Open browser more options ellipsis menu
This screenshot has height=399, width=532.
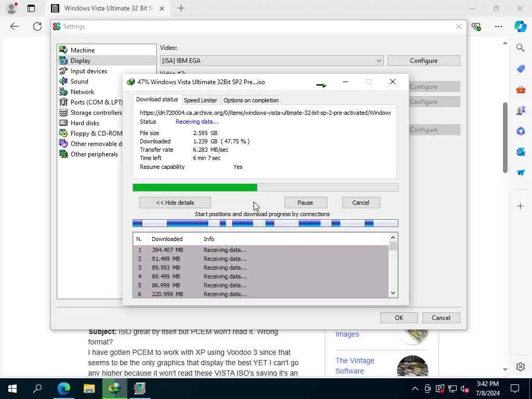point(498,26)
